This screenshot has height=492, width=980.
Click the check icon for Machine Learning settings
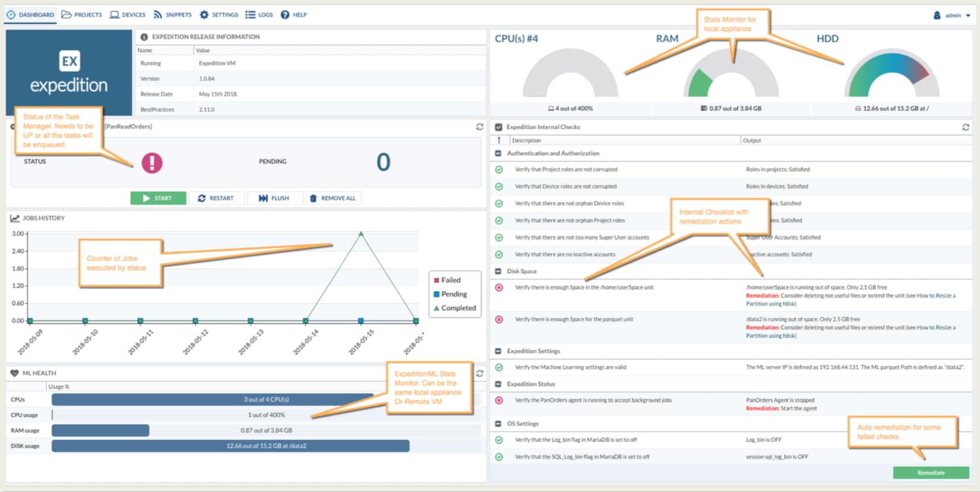click(499, 367)
